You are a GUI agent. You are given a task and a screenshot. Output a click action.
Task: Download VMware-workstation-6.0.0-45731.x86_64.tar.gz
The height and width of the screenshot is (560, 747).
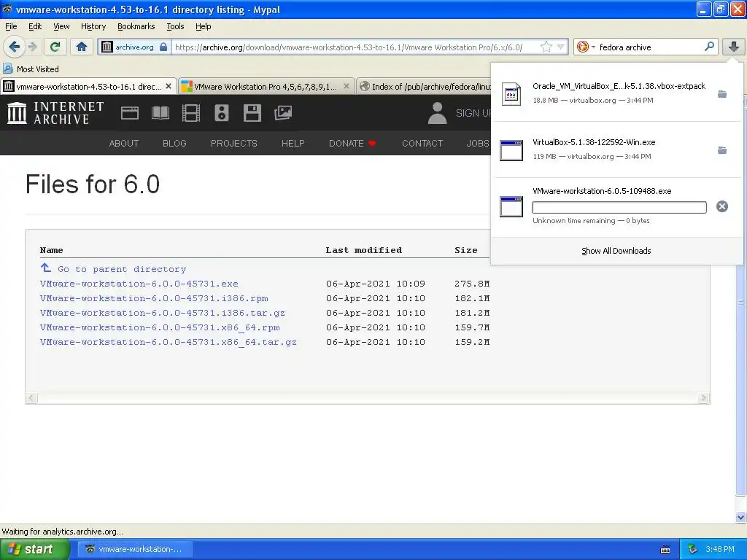[169, 343]
